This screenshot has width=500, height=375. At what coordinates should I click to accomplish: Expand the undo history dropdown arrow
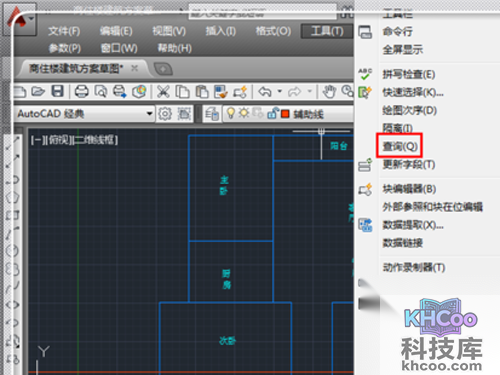click(280, 91)
